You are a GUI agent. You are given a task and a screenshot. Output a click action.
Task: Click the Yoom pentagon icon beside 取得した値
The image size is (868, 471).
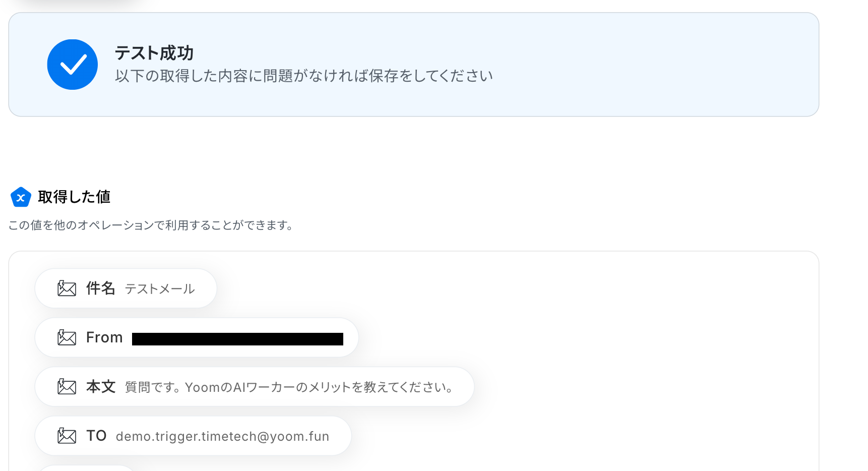point(21,197)
